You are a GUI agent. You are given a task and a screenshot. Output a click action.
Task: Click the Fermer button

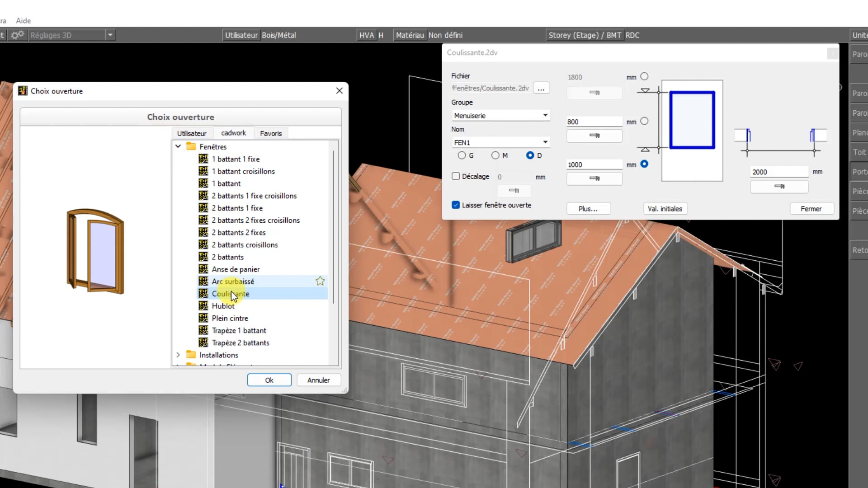click(x=811, y=209)
